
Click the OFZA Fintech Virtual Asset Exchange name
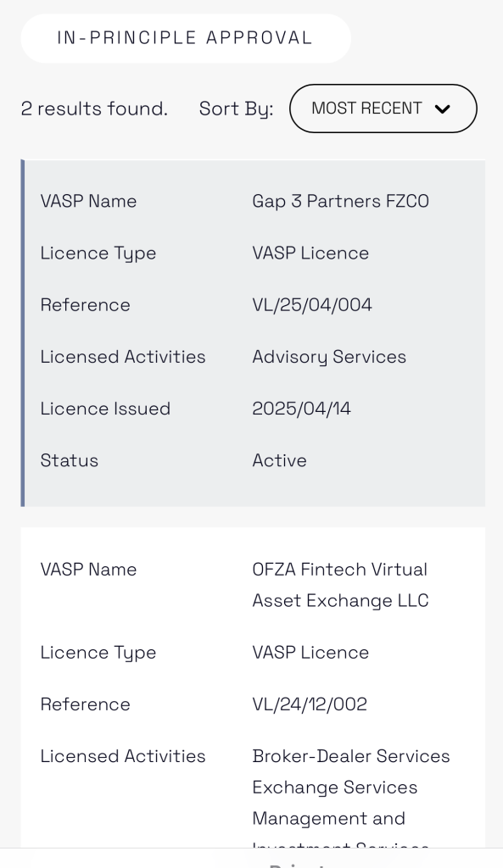pos(340,585)
